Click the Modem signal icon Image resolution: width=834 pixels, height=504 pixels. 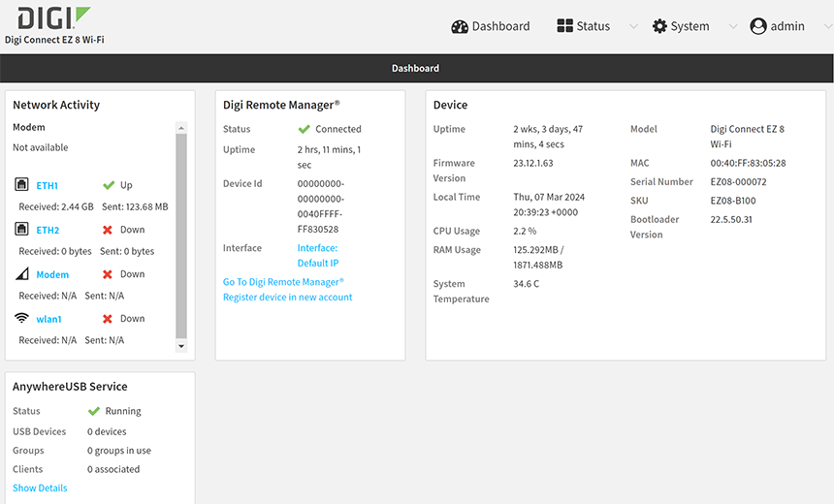point(21,273)
